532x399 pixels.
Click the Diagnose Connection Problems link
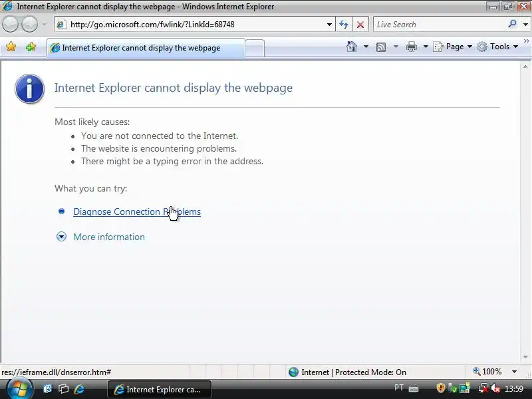(137, 211)
